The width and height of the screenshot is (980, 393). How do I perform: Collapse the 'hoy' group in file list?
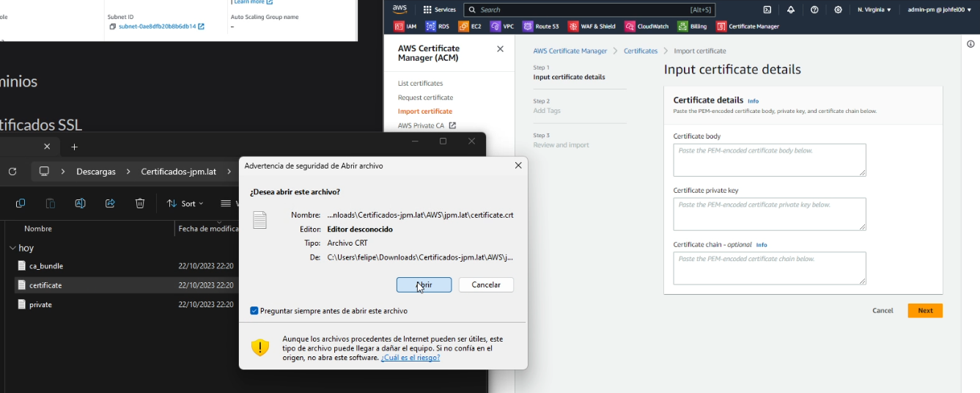click(12, 248)
